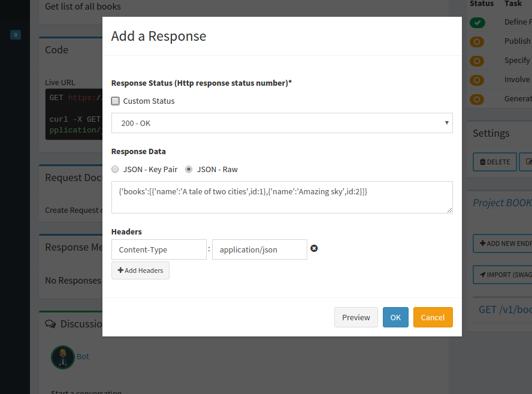
Task: Select JSON - Raw response format
Action: coord(189,169)
